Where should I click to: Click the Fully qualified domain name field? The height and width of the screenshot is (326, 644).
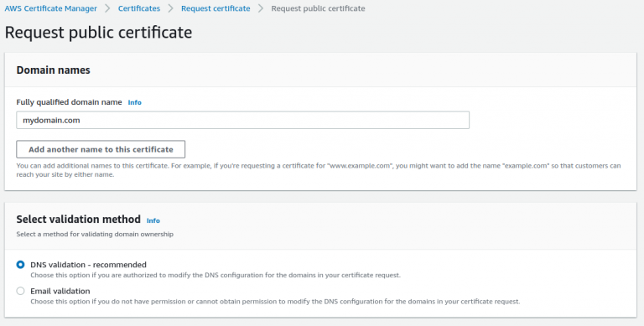pos(242,121)
